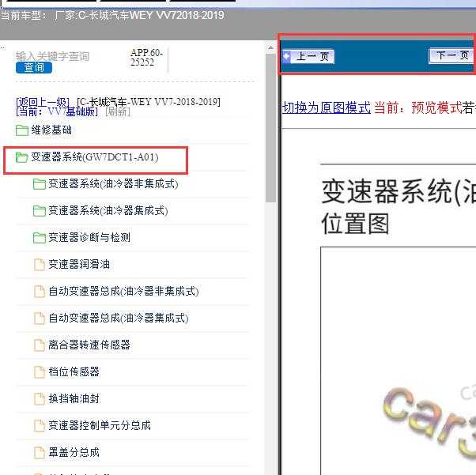
Task: Switch view via 切换为原图模式 link
Action: (x=327, y=107)
